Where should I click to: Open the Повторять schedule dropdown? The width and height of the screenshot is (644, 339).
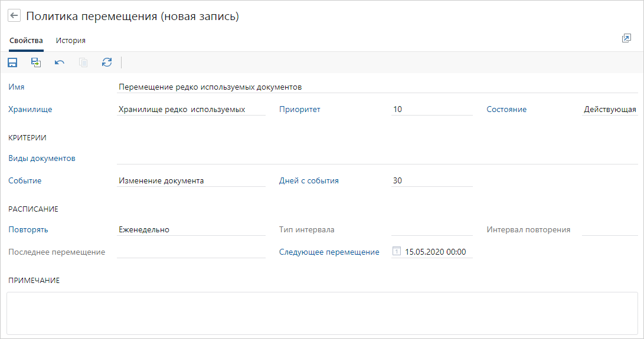191,230
